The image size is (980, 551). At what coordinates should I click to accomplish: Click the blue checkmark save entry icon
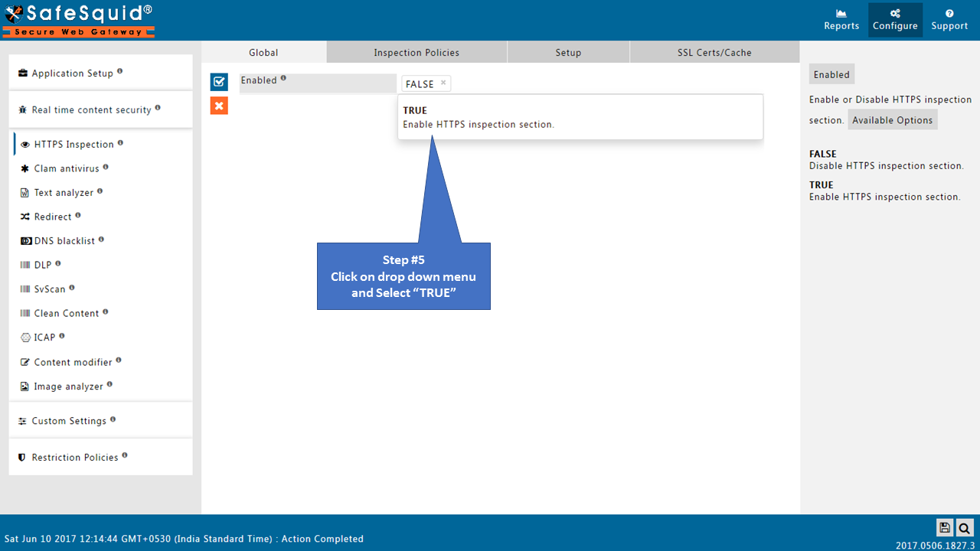tap(219, 82)
